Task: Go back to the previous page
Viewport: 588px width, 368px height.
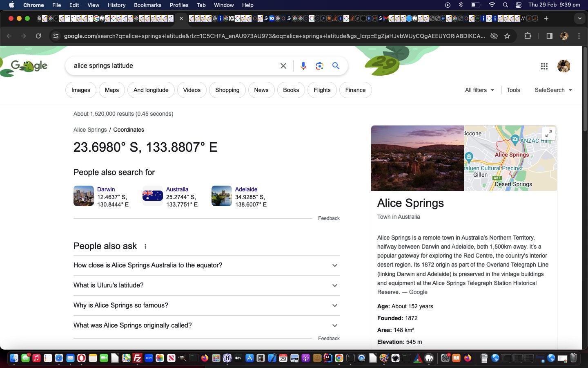Action: [9, 36]
